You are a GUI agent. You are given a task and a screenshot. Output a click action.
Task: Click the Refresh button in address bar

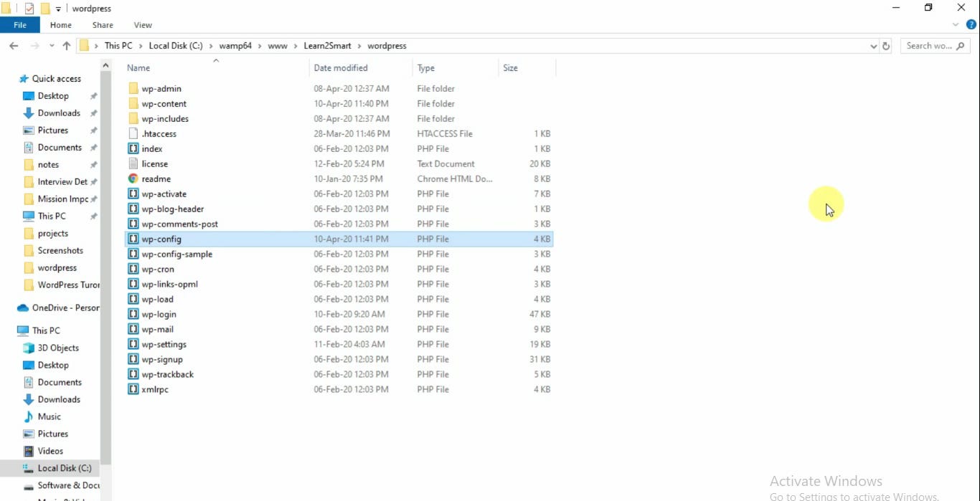[x=886, y=46]
